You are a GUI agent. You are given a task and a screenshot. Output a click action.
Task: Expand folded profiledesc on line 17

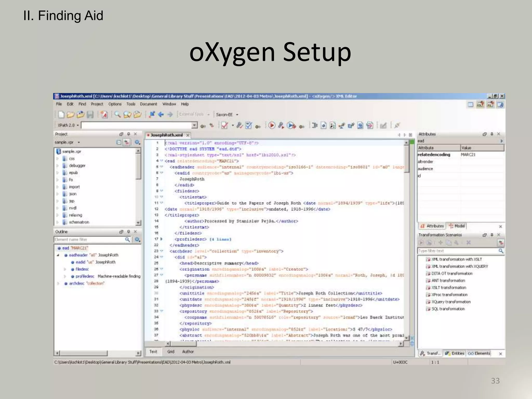[161, 239]
